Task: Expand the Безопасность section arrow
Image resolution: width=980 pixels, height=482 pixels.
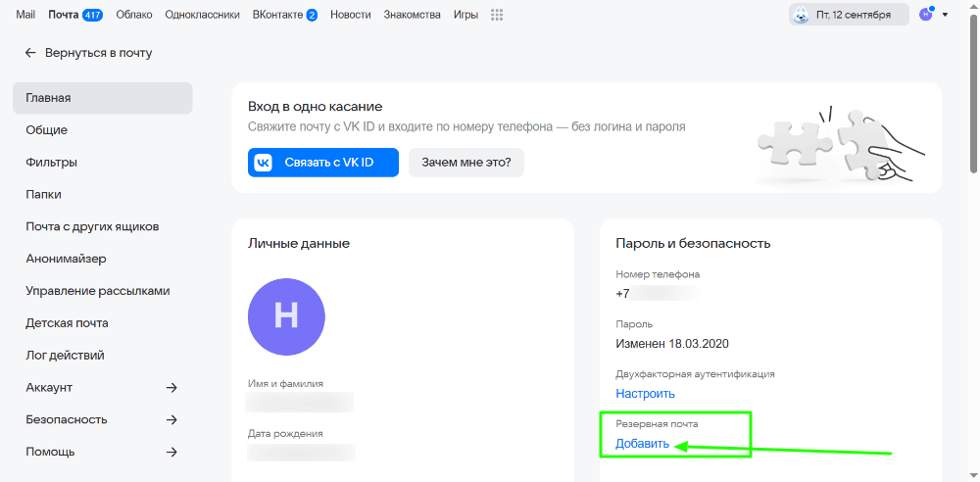Action: point(171,419)
